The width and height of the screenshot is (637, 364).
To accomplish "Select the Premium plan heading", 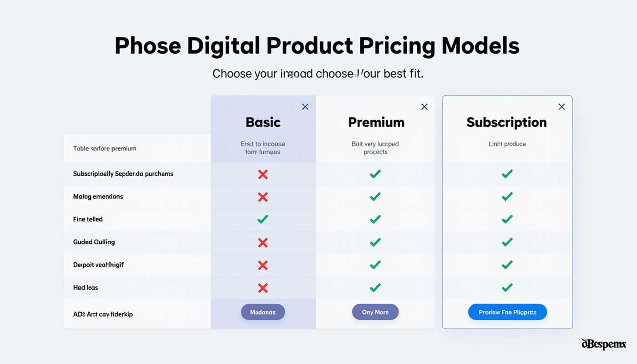I will (376, 122).
